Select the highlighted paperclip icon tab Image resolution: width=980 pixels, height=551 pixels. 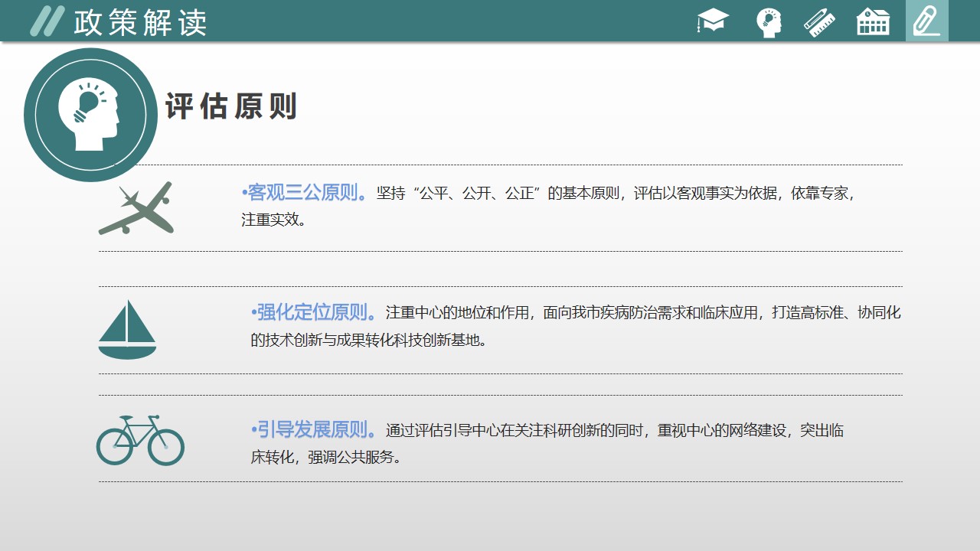pos(926,21)
